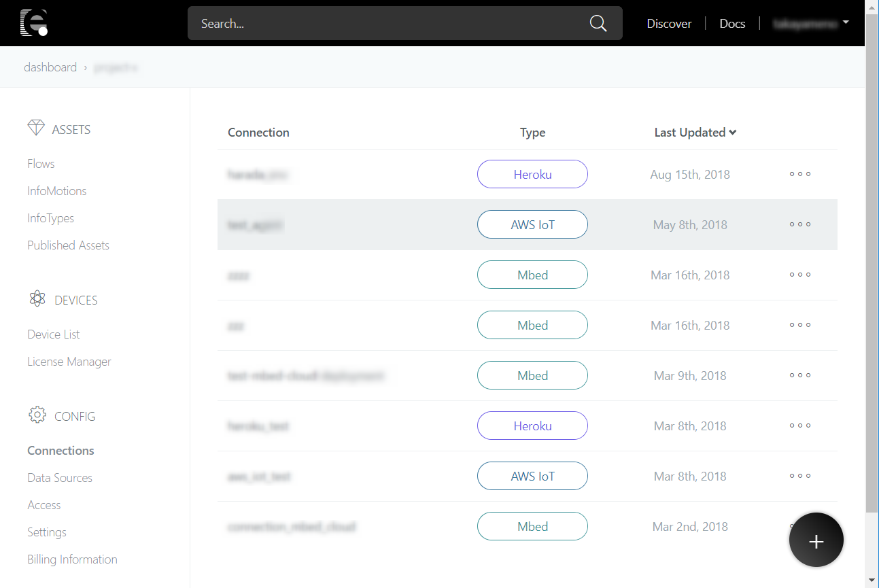Click the enebular logo in header
The width and height of the screenshot is (879, 588).
click(x=33, y=23)
